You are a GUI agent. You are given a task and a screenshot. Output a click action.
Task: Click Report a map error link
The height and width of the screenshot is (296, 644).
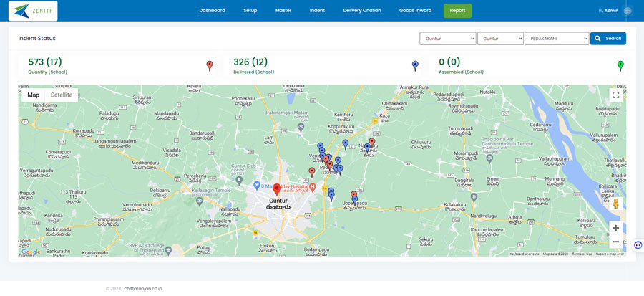click(x=610, y=254)
